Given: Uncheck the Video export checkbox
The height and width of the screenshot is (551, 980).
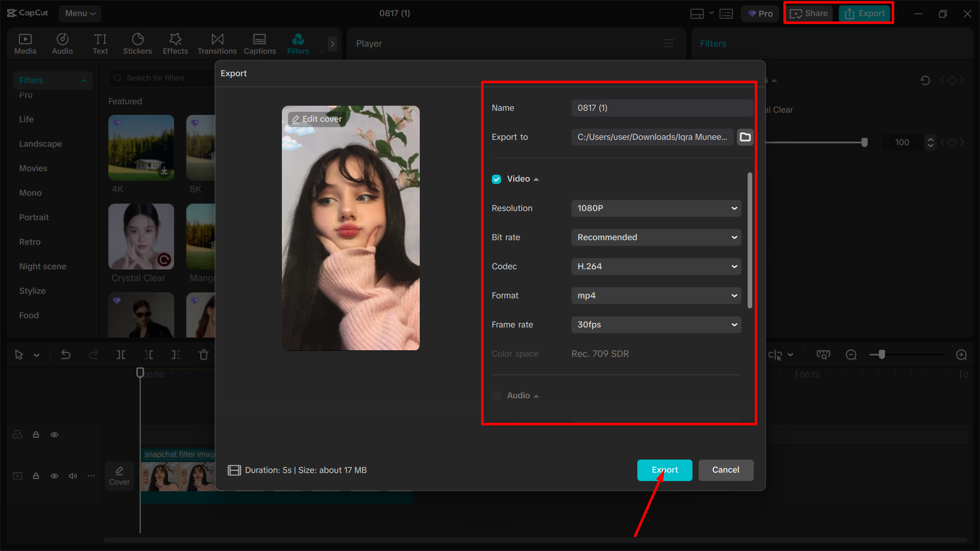Looking at the screenshot, I should coord(496,179).
